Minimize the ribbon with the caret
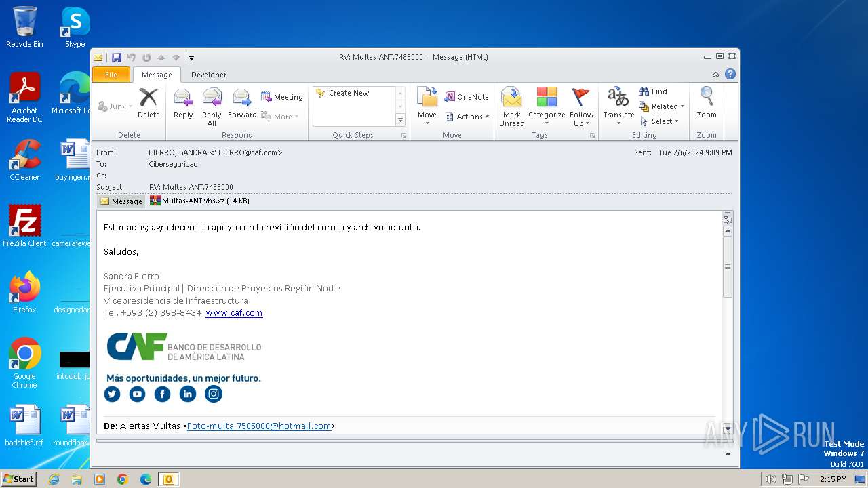 pyautogui.click(x=715, y=74)
